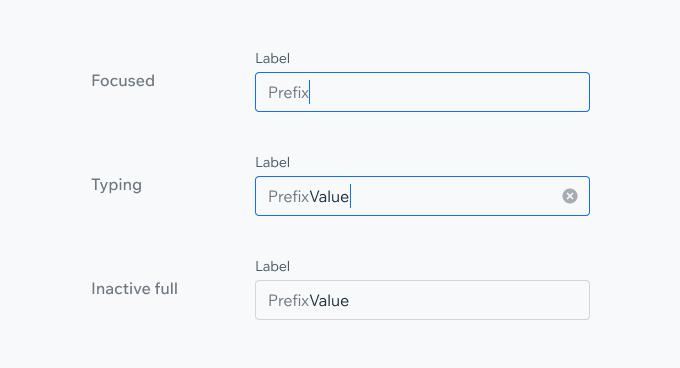The height and width of the screenshot is (368, 680).
Task: Click the Label text above the Focused field
Action: tap(272, 58)
